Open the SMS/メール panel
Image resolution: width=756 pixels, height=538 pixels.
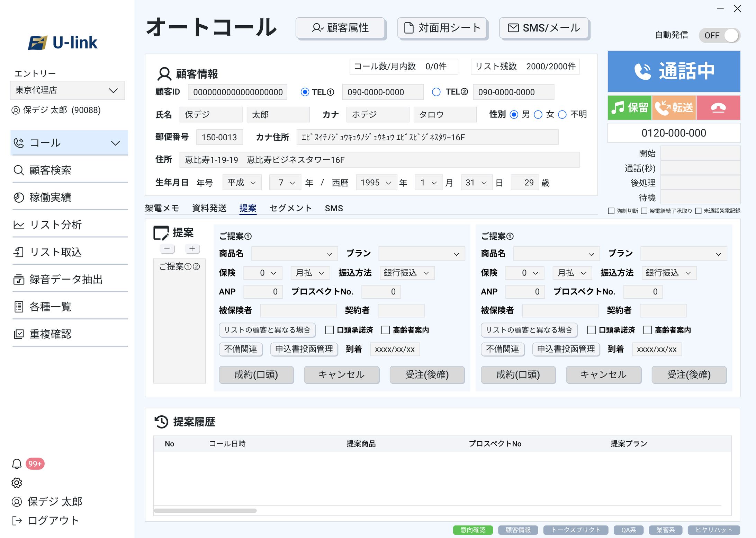click(544, 28)
